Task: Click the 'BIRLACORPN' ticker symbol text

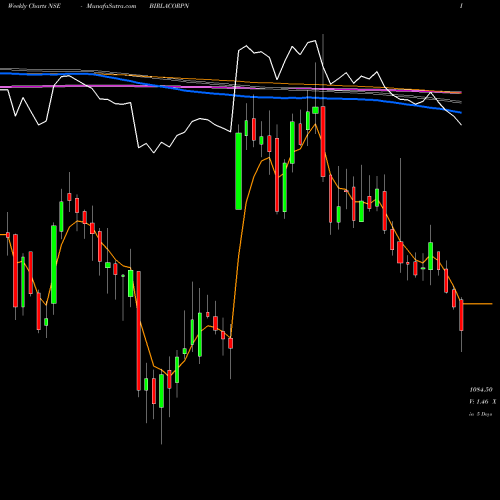Action: (x=169, y=6)
